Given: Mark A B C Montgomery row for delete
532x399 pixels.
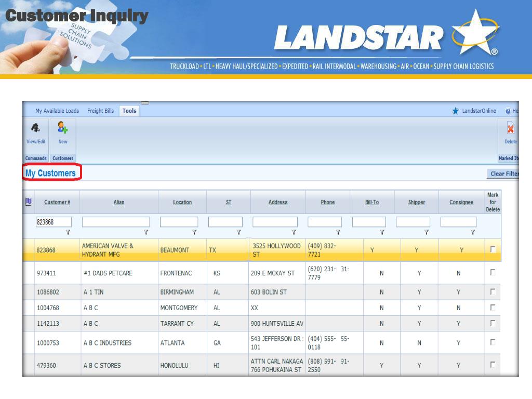Looking at the screenshot, I should [x=493, y=308].
